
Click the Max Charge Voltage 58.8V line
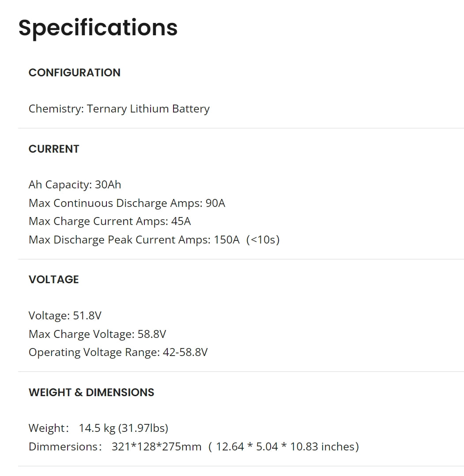click(97, 334)
